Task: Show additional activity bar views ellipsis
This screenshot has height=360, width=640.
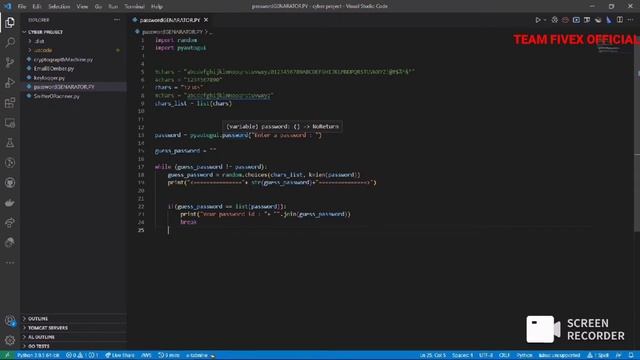Action: 10,263
